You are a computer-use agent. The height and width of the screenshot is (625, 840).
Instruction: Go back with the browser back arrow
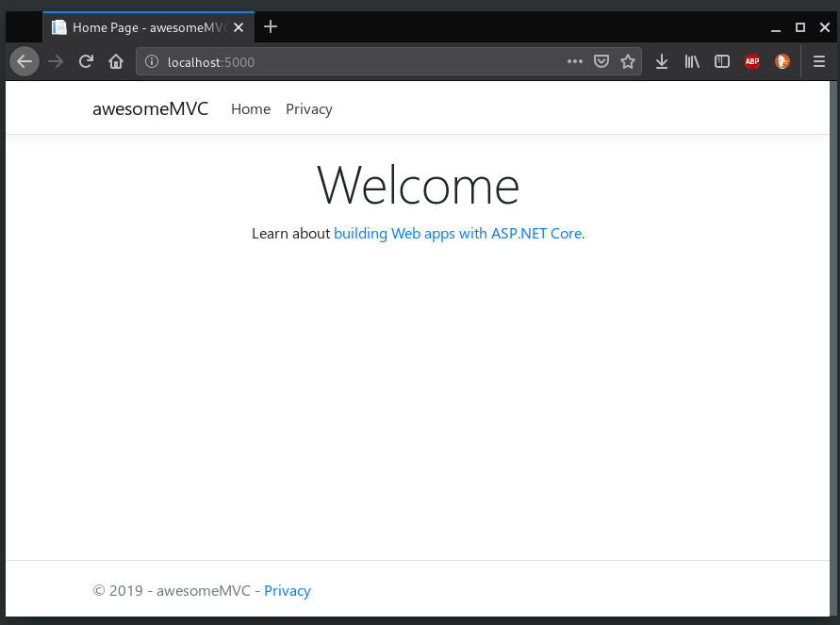25,61
